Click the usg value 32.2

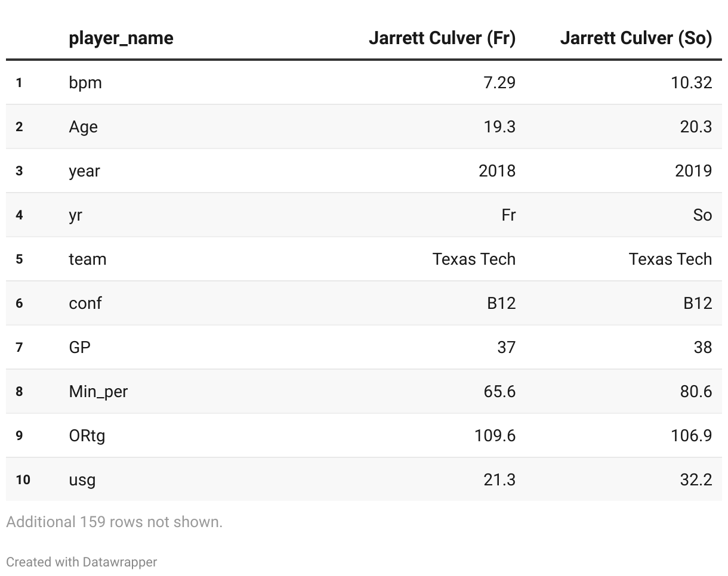click(696, 479)
